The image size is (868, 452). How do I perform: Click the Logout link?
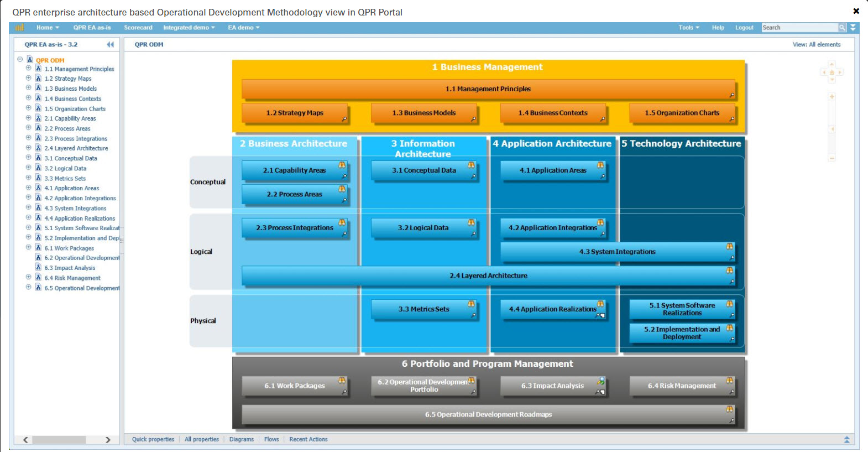point(744,28)
